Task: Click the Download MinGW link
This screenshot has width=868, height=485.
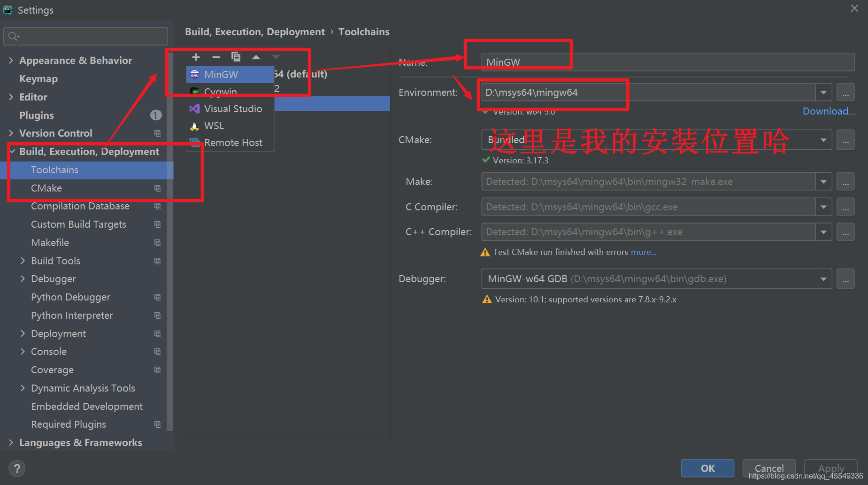Action: click(x=829, y=111)
